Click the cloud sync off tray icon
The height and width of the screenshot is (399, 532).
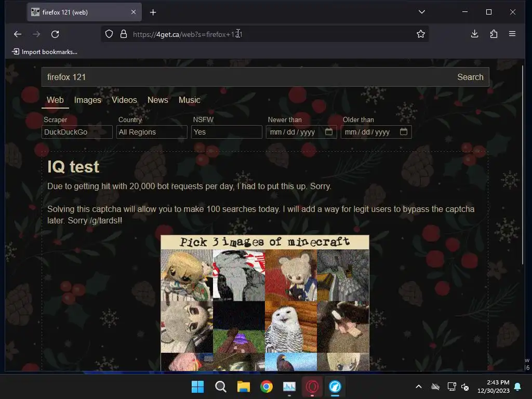click(435, 387)
